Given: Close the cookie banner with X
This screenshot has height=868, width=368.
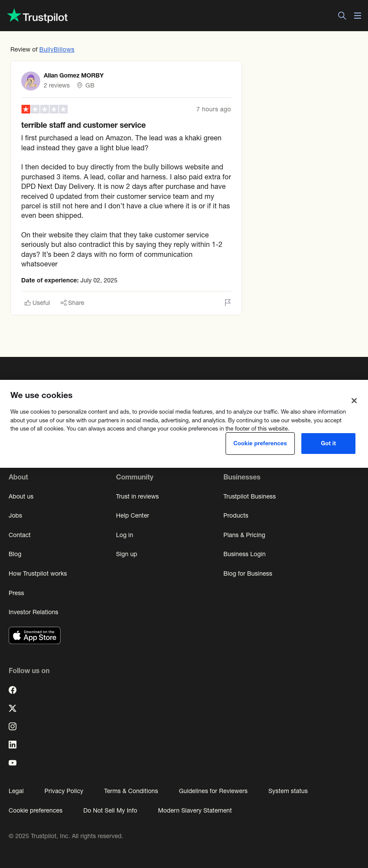Looking at the screenshot, I should pyautogui.click(x=354, y=401).
